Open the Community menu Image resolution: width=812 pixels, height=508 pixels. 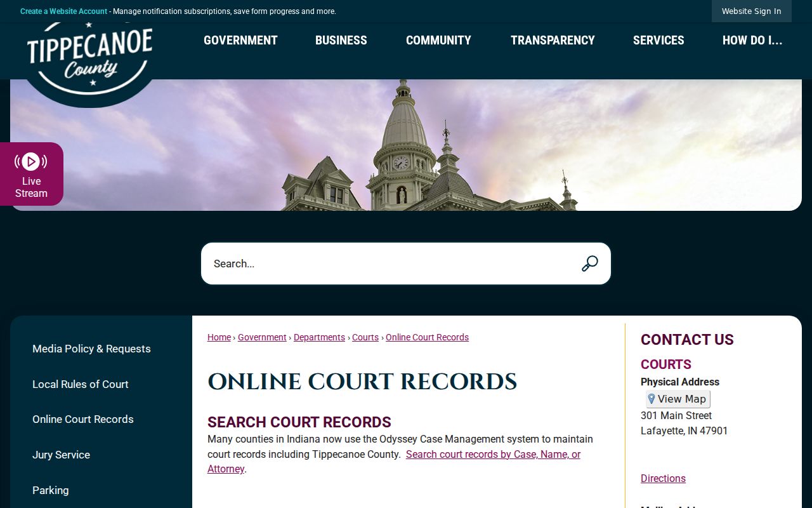pyautogui.click(x=438, y=40)
